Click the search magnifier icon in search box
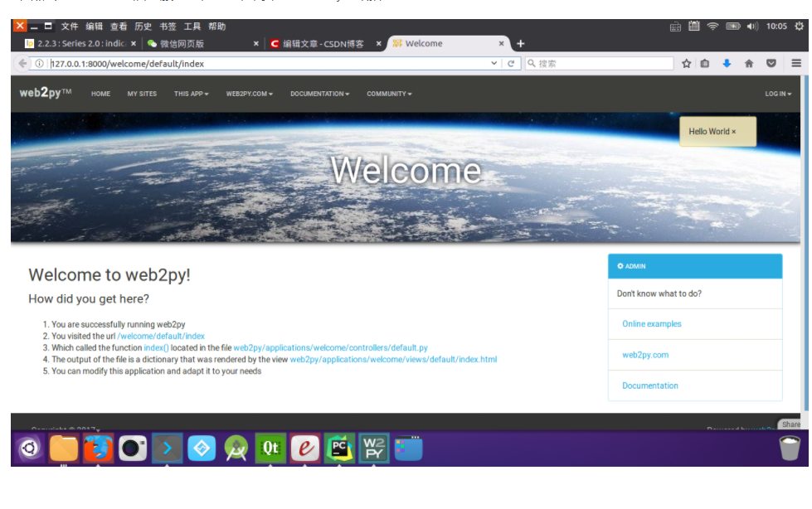This screenshot has height=509, width=812. pyautogui.click(x=532, y=63)
